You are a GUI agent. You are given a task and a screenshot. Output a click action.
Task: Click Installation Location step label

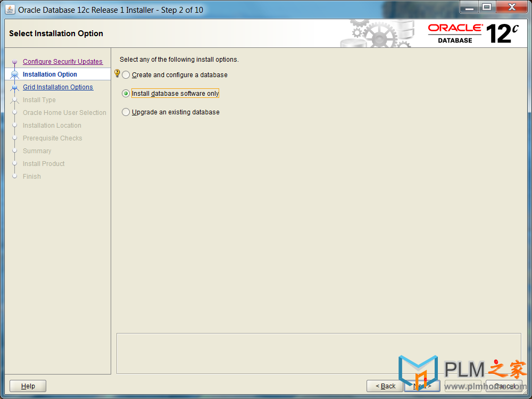tap(52, 125)
